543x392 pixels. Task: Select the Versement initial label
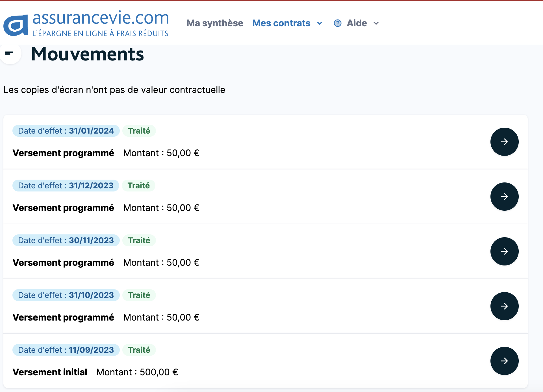[x=50, y=372]
